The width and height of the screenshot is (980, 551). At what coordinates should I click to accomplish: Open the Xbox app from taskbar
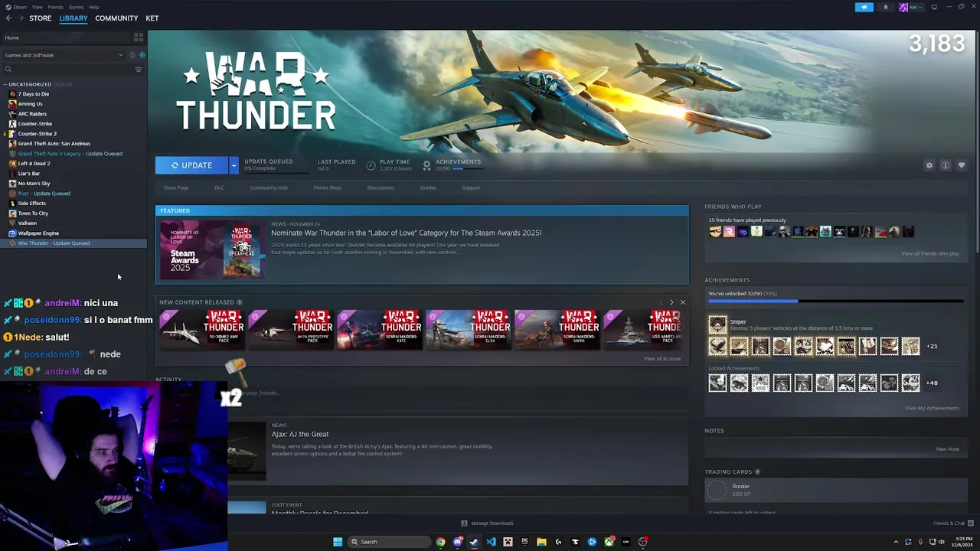click(609, 542)
